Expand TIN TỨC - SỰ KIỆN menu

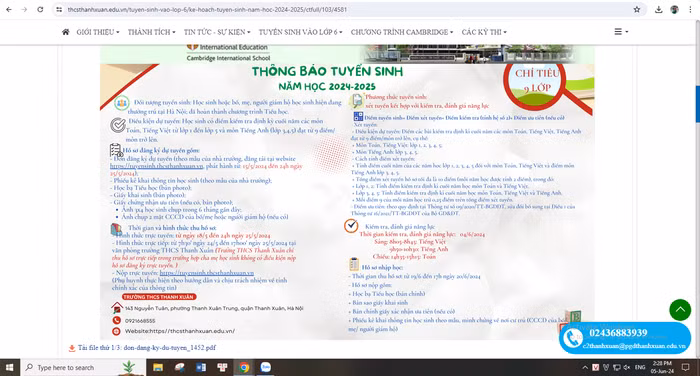217,32
